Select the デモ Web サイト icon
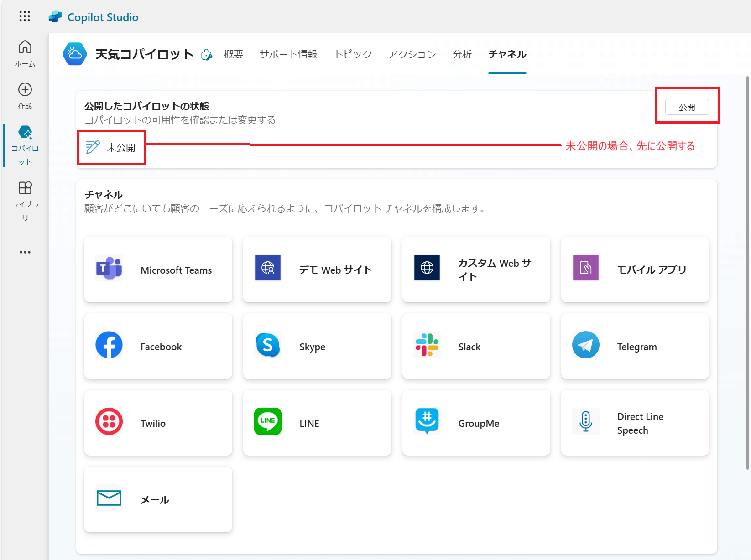The image size is (751, 560). point(268,268)
